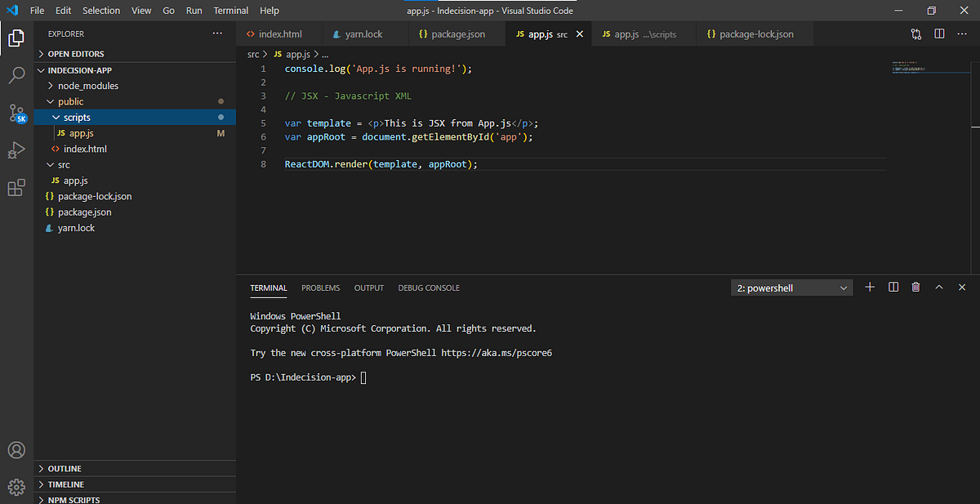The image size is (980, 504).
Task: Split the editor using the split icon
Action: 939,33
